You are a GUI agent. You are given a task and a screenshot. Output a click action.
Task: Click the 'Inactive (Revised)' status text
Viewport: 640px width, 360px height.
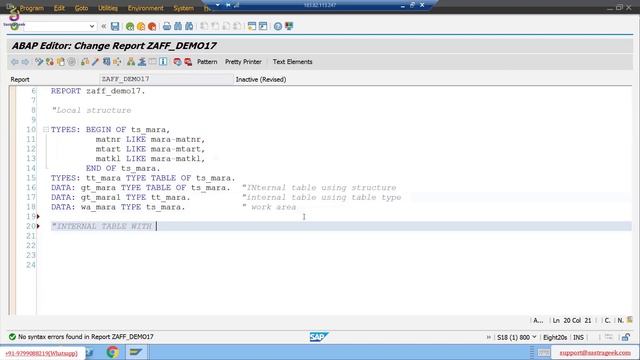261,80
